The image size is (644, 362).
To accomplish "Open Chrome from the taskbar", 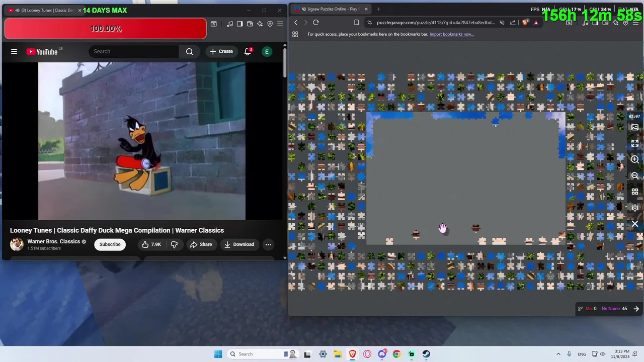I will [396, 354].
